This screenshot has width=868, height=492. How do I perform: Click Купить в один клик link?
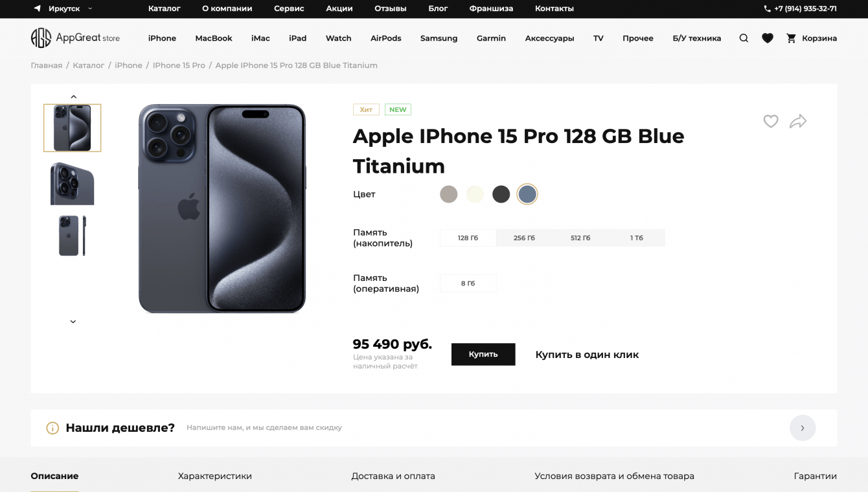coord(587,355)
